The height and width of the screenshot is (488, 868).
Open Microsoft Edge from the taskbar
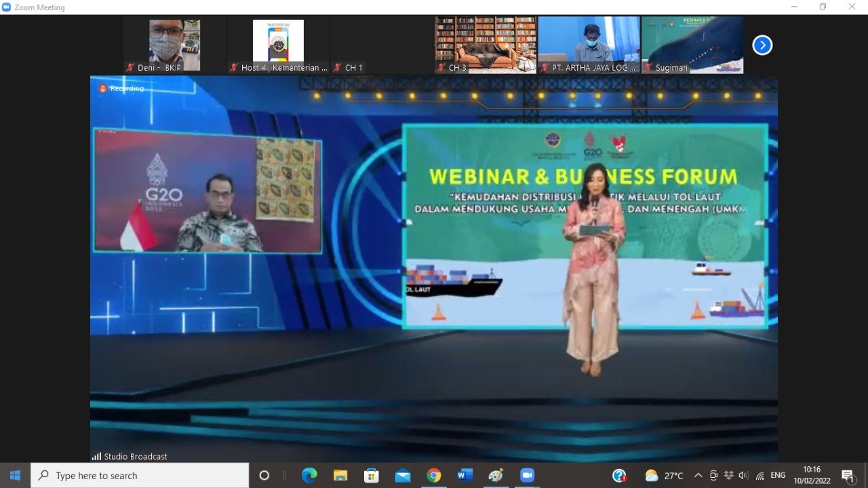click(309, 476)
